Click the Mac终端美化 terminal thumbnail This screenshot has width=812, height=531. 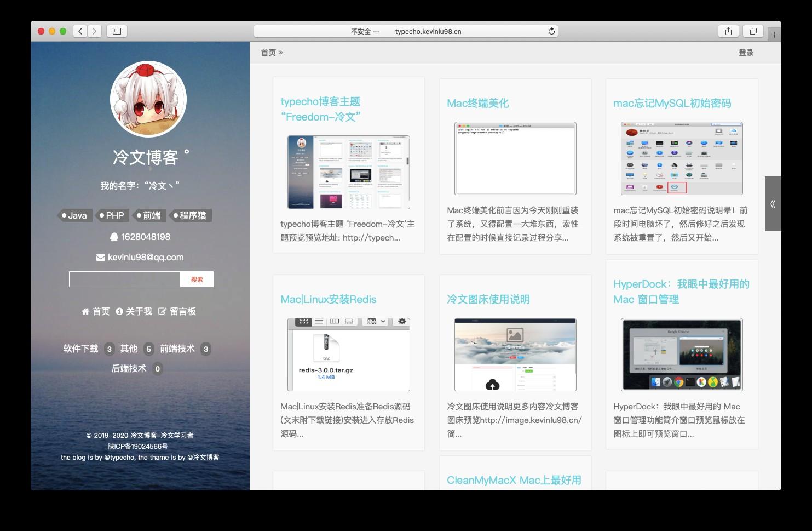click(x=515, y=158)
